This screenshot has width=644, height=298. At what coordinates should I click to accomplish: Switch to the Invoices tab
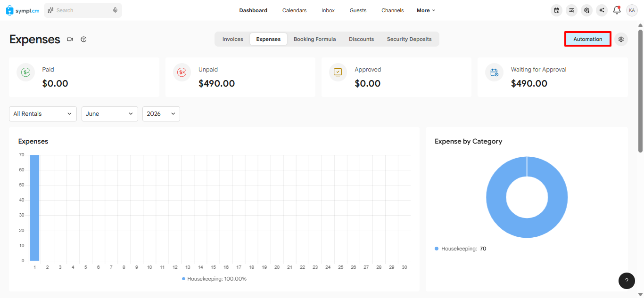[233, 39]
